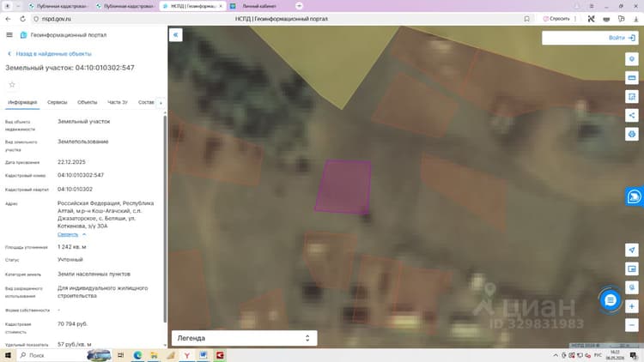The width and height of the screenshot is (644, 362).
Task: Click the Спросить button in the address bar
Action: (x=556, y=19)
